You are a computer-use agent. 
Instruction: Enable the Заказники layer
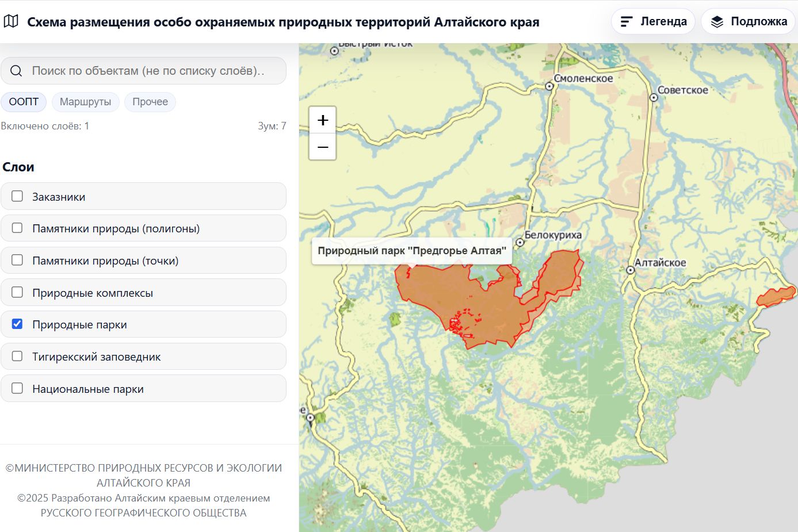point(17,196)
